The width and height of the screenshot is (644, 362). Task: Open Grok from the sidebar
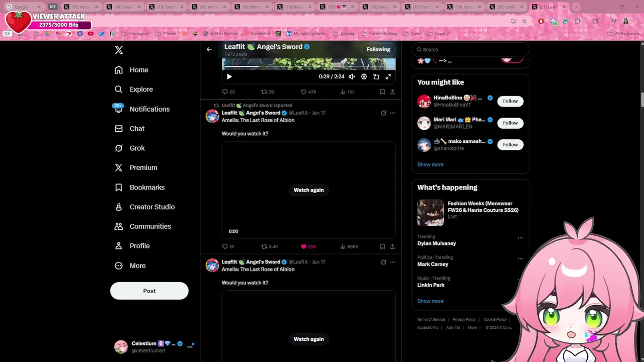pyautogui.click(x=129, y=148)
